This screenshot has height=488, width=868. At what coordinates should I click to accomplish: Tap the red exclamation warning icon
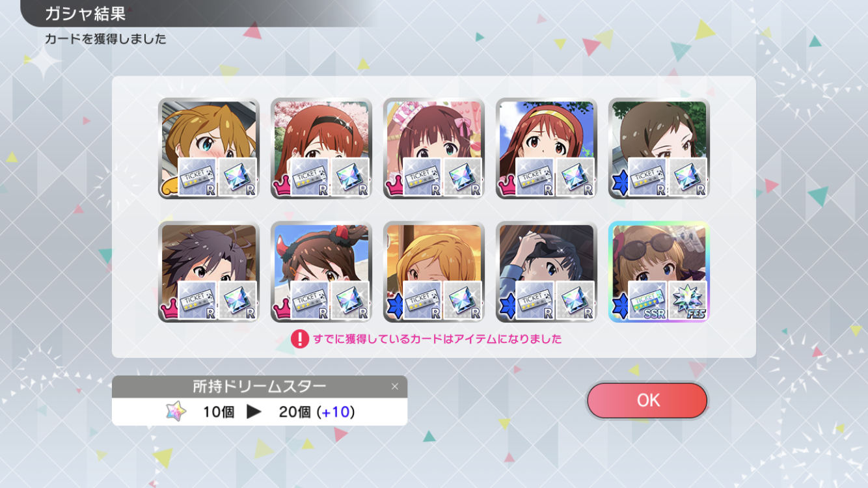[x=299, y=339]
